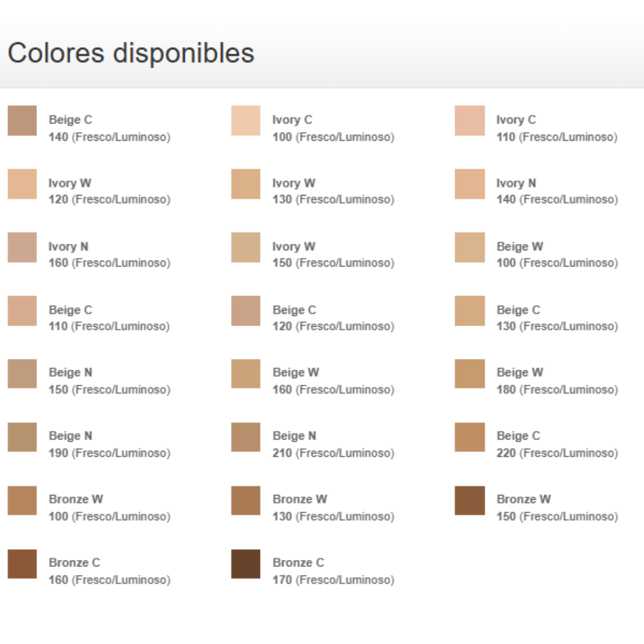The height and width of the screenshot is (644, 644).
Task: Choose the Beige C 110 shade swatch
Action: 22,311
